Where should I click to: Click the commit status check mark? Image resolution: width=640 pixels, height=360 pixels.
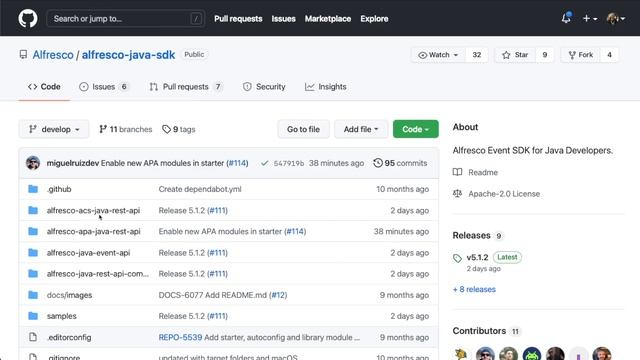(x=264, y=163)
